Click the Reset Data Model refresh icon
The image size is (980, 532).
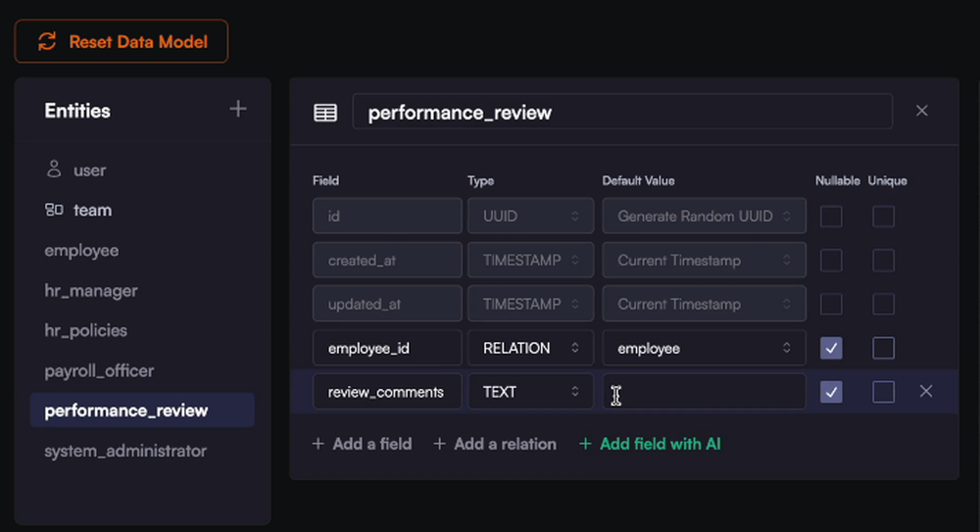[x=47, y=42]
